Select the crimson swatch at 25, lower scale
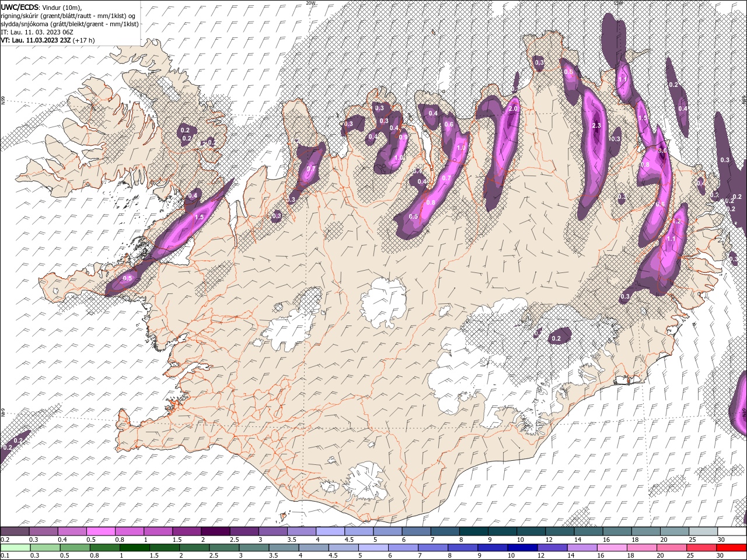Screen dimensions: 747x560 [701, 548]
